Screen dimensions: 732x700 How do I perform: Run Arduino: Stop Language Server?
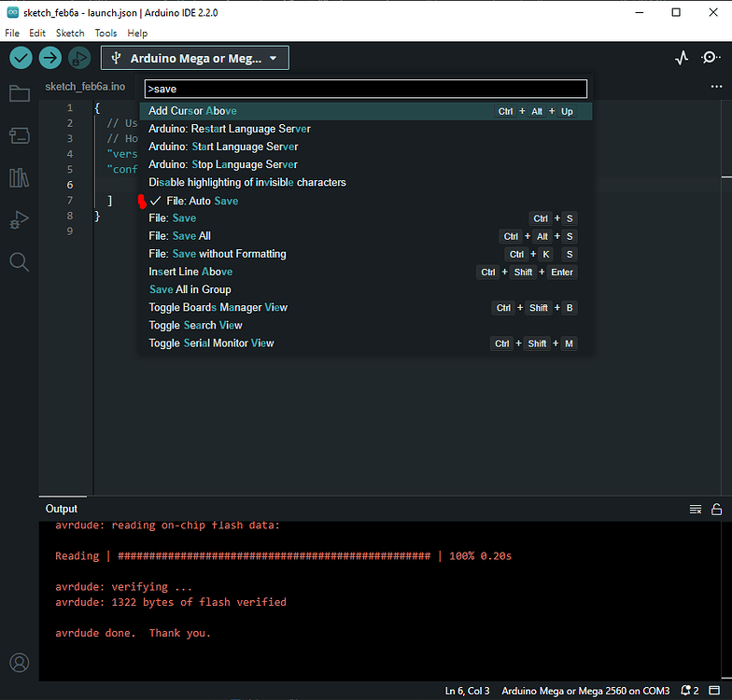point(366,164)
